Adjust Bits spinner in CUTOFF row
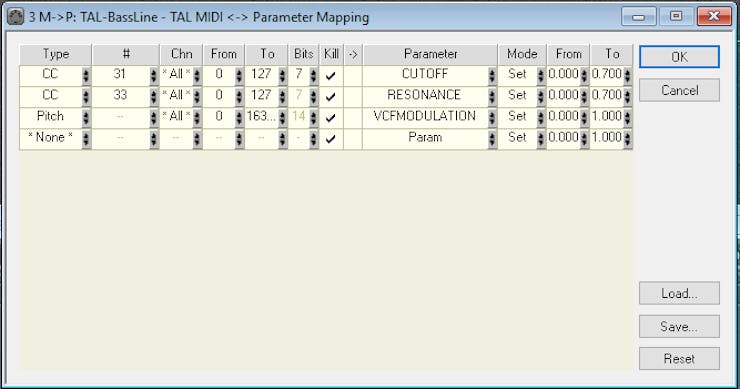Image resolution: width=740 pixels, height=389 pixels. (314, 76)
